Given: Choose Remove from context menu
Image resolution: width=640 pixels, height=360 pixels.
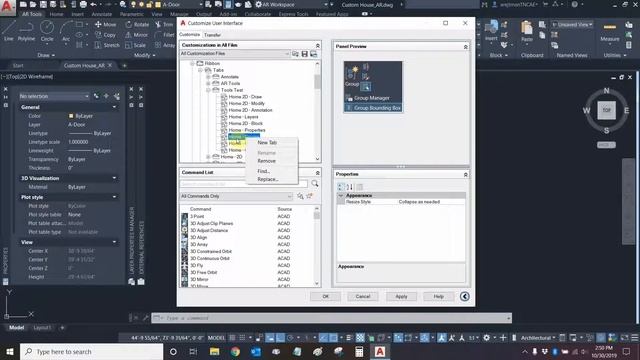Looking at the screenshot, I should [267, 161].
